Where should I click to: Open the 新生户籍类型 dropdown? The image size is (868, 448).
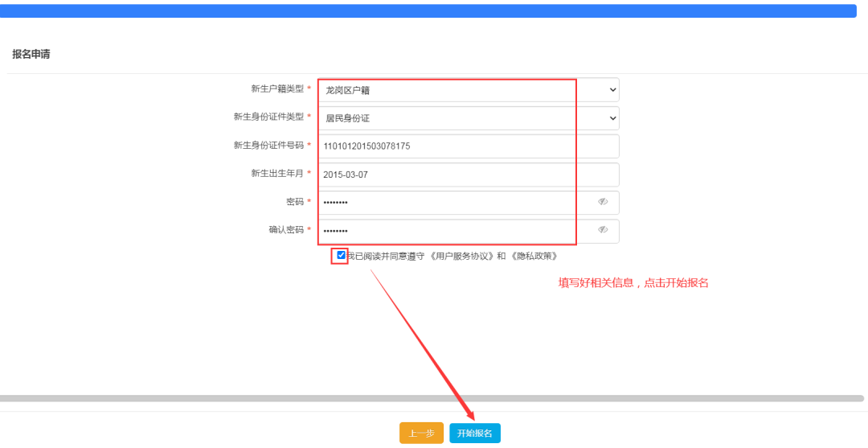pos(469,90)
